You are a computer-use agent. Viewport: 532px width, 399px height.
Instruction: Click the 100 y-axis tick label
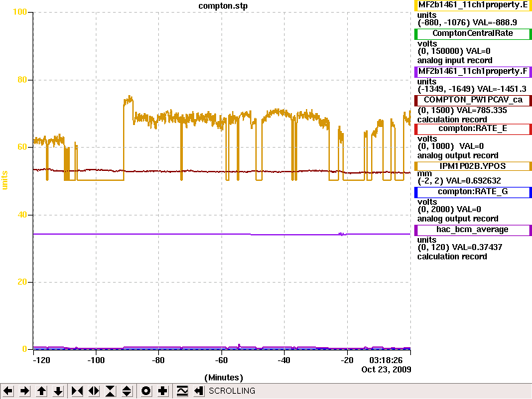[x=20, y=12]
